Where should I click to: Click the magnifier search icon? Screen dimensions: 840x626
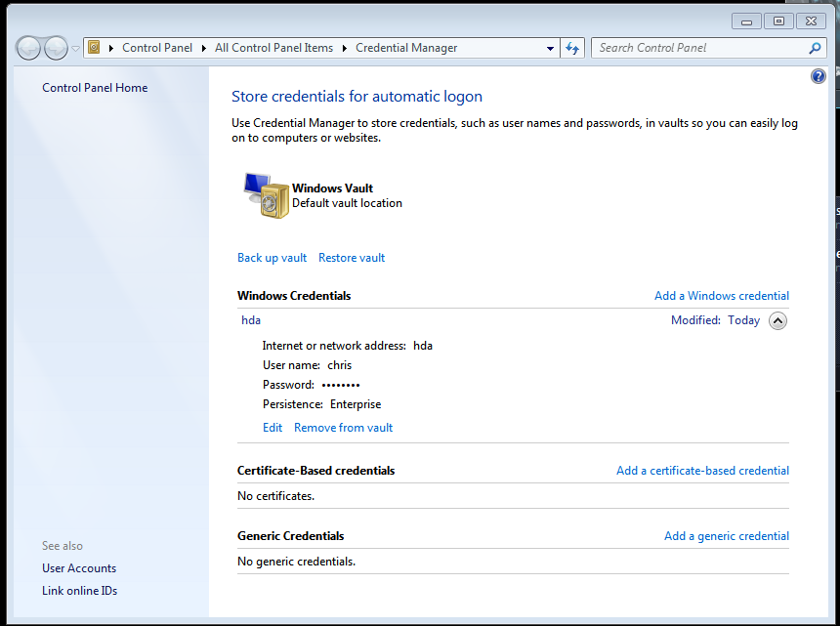815,48
